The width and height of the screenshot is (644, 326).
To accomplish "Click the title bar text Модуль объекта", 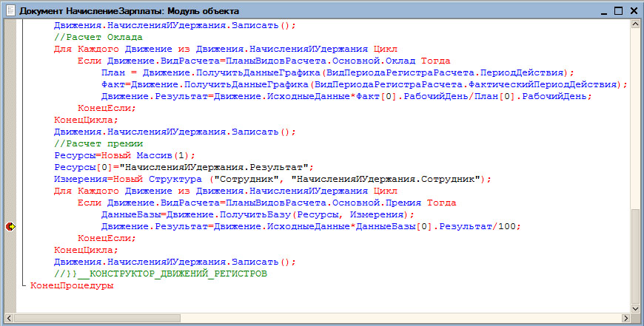I will [x=204, y=12].
